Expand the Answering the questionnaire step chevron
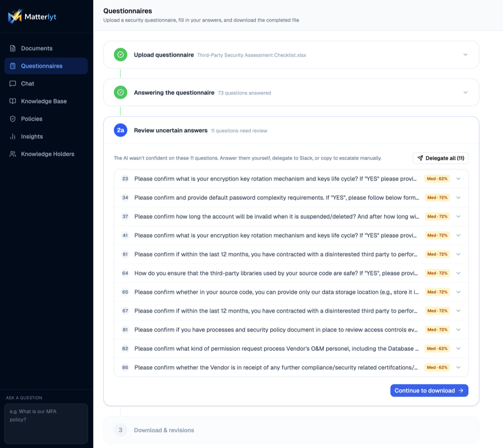The image size is (503, 448). click(466, 93)
